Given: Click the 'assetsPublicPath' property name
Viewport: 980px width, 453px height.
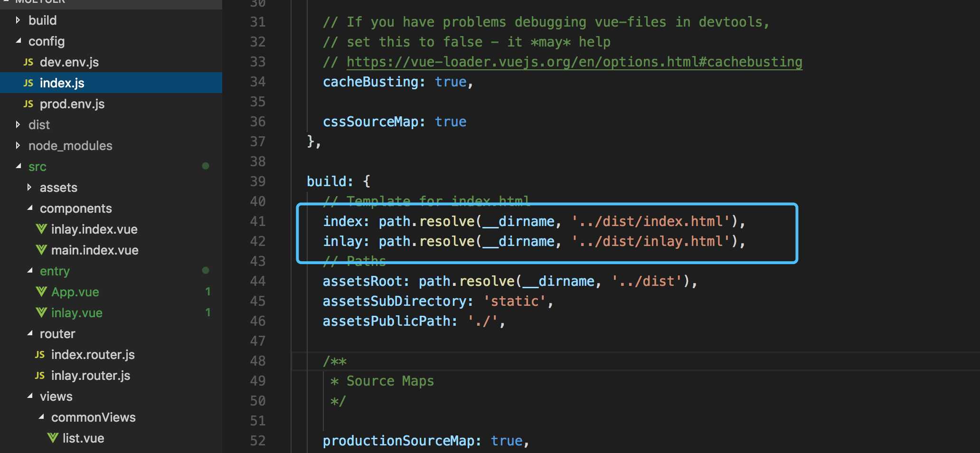Looking at the screenshot, I should (x=386, y=321).
